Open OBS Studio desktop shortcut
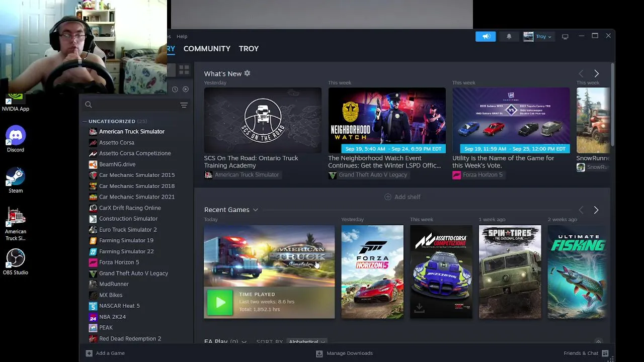 point(16,261)
